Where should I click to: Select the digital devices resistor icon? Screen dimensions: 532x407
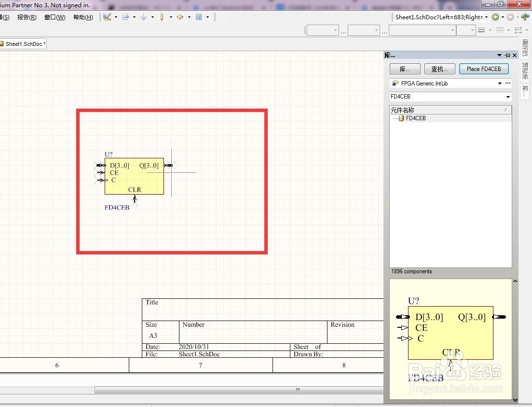(x=162, y=17)
